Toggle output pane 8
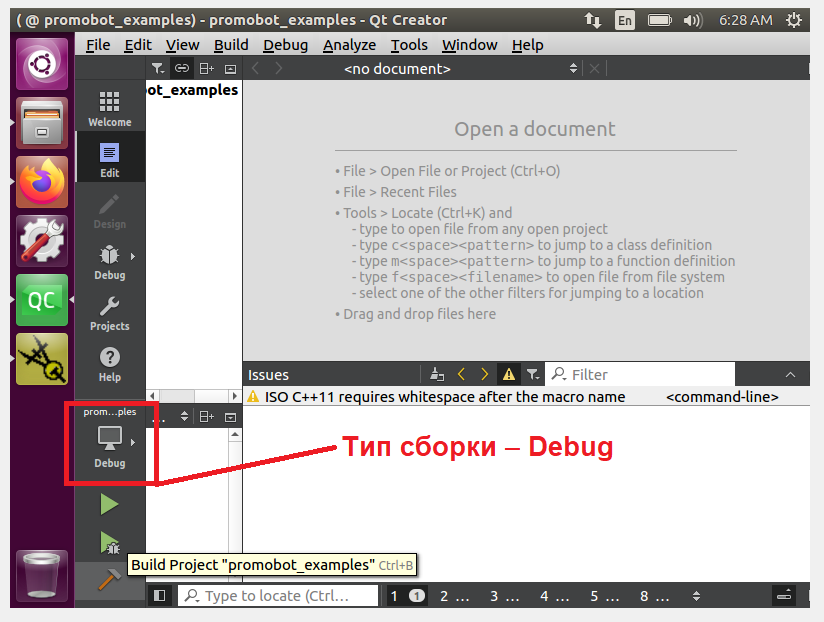Image resolution: width=824 pixels, height=622 pixels. point(654,596)
